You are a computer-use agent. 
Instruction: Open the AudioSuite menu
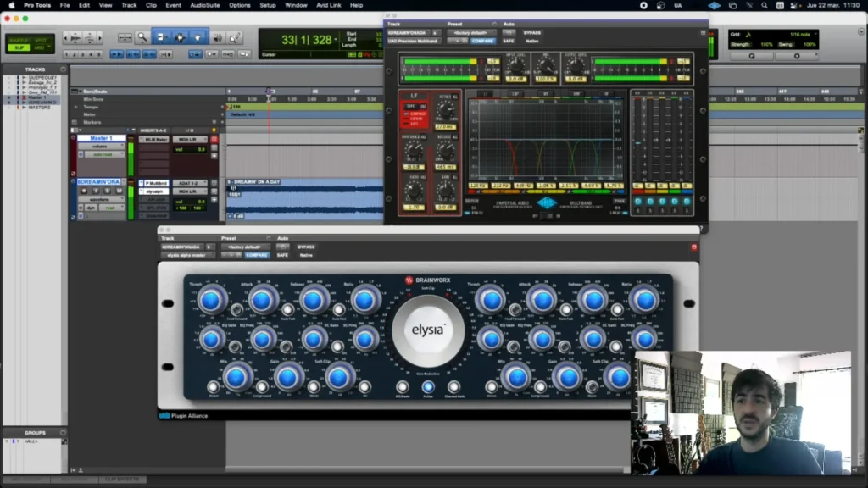coord(205,6)
